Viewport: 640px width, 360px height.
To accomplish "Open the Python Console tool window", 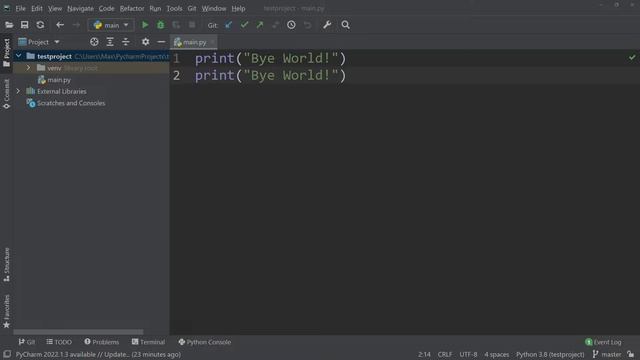I will coord(204,342).
